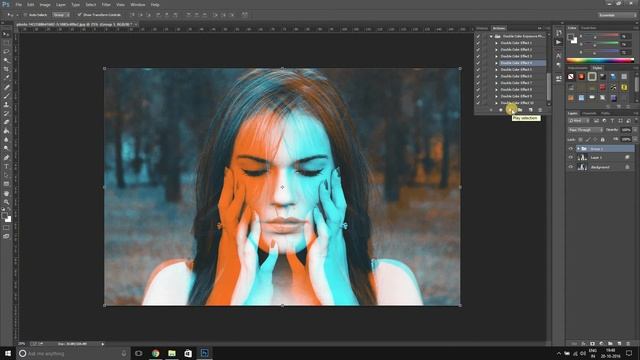Open File Explorer from the taskbar

click(172, 353)
